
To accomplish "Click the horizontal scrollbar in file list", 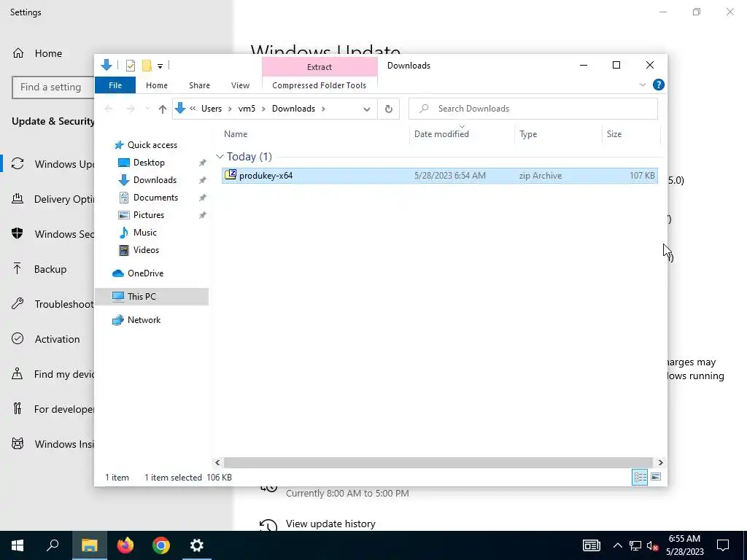I will coord(438,462).
